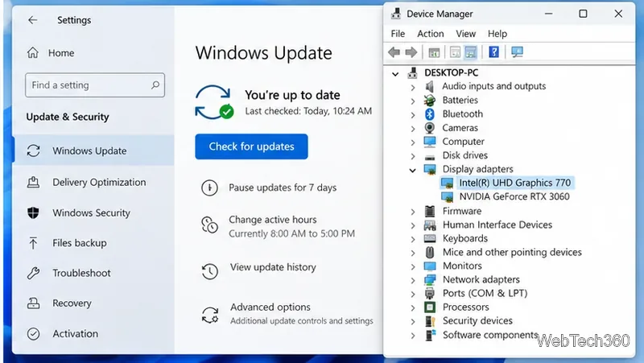644x363 pixels.
Task: Click the highlighted update driver toolbar icon
Action: tap(471, 52)
